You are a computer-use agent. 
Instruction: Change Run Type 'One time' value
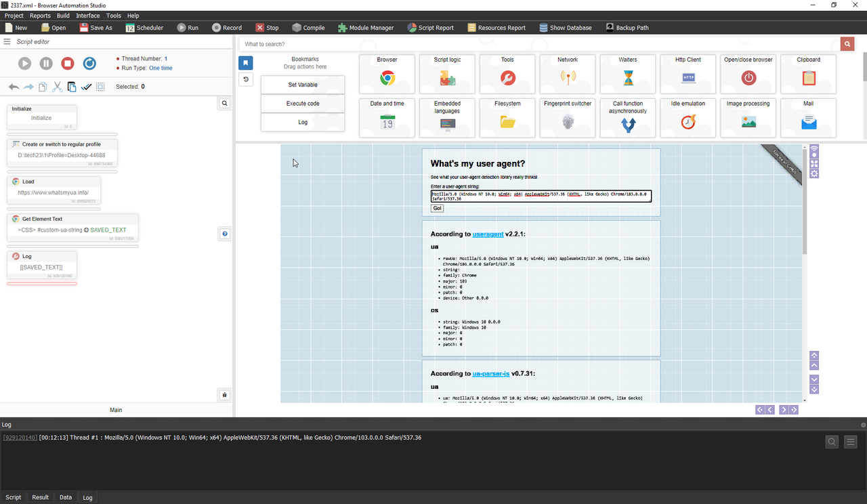(x=161, y=68)
